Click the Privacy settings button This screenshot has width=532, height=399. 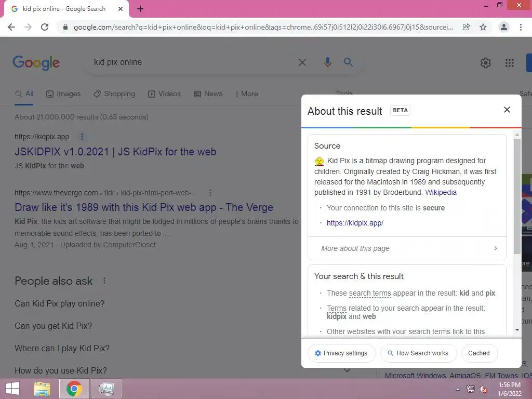coord(342,353)
